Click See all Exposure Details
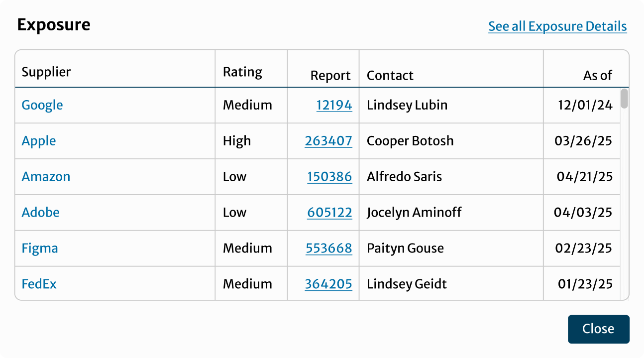 [x=557, y=26]
